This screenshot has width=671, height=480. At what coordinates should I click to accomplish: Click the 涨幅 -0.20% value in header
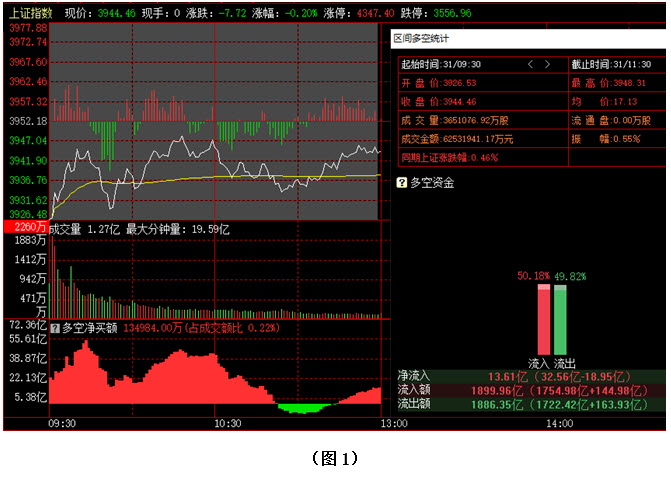click(301, 13)
